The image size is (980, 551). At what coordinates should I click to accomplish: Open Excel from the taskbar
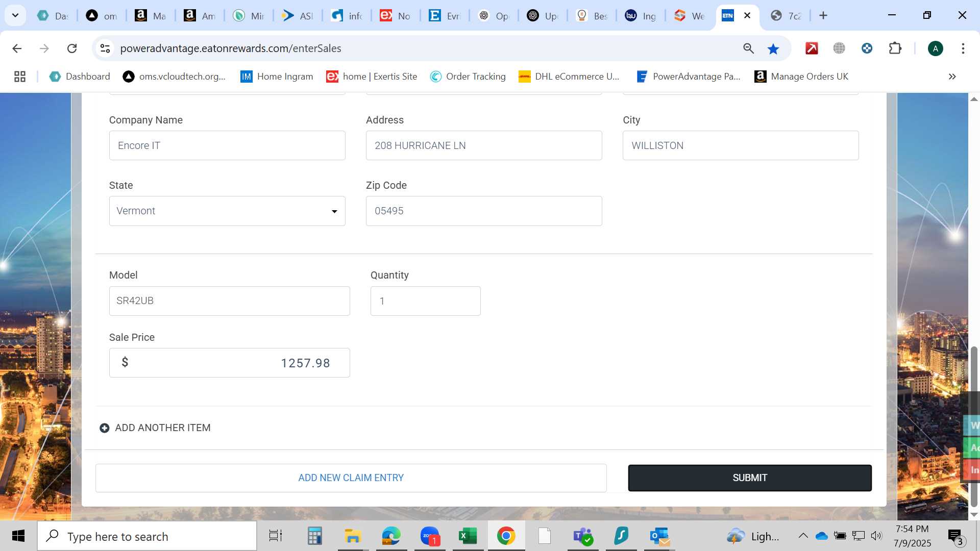tap(468, 536)
